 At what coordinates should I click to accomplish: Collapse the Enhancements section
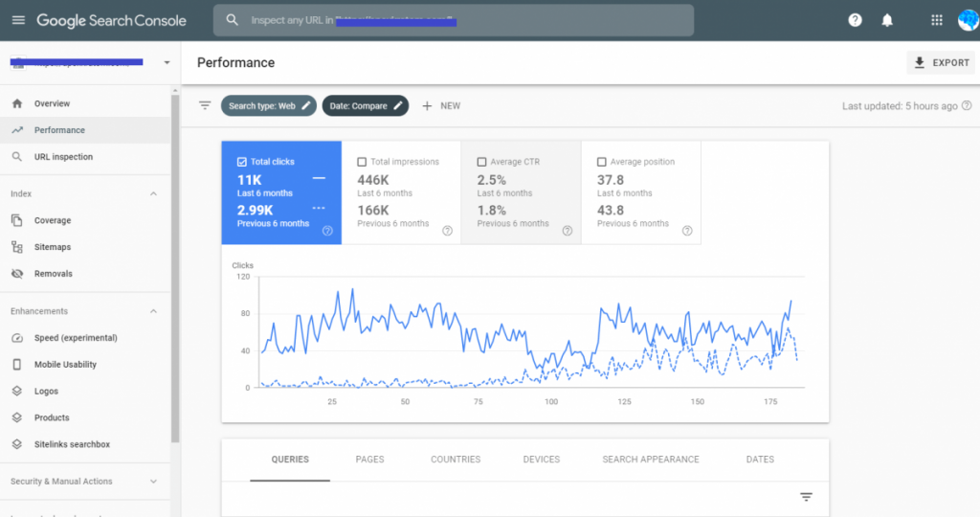(x=153, y=311)
